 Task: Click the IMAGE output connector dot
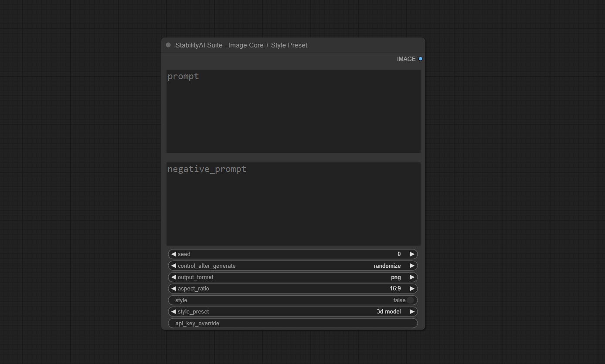pyautogui.click(x=420, y=59)
